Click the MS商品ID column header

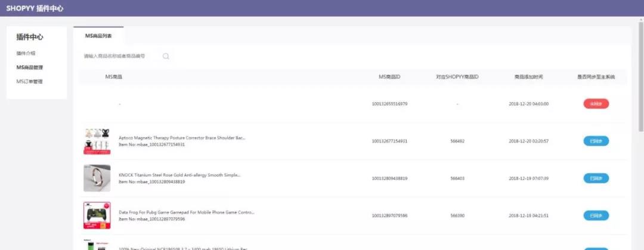click(389, 77)
